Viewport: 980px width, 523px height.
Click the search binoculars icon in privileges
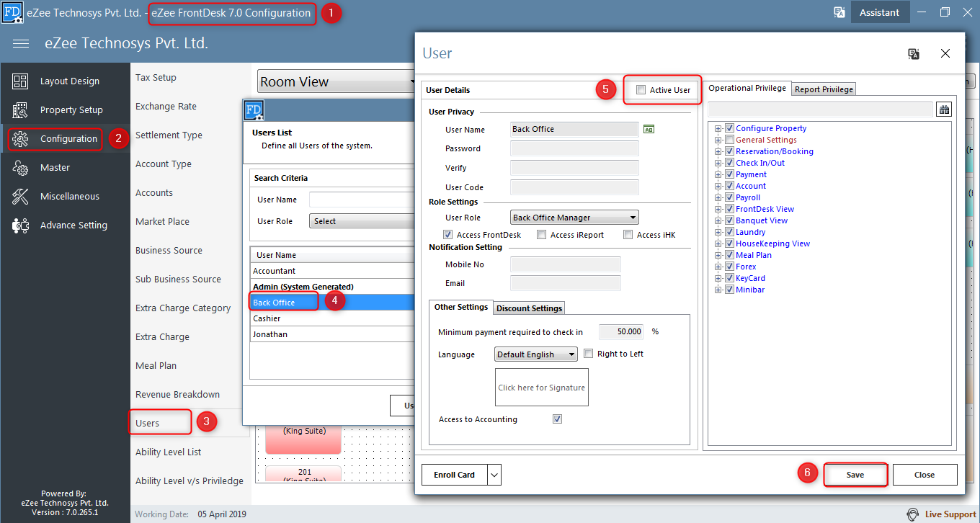point(944,109)
